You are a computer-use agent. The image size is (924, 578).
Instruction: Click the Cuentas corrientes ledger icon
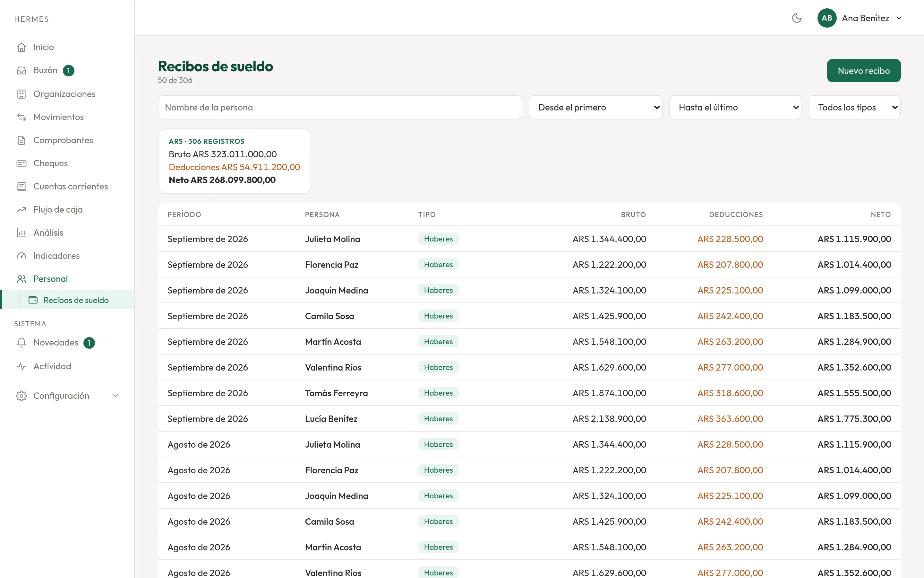21,187
